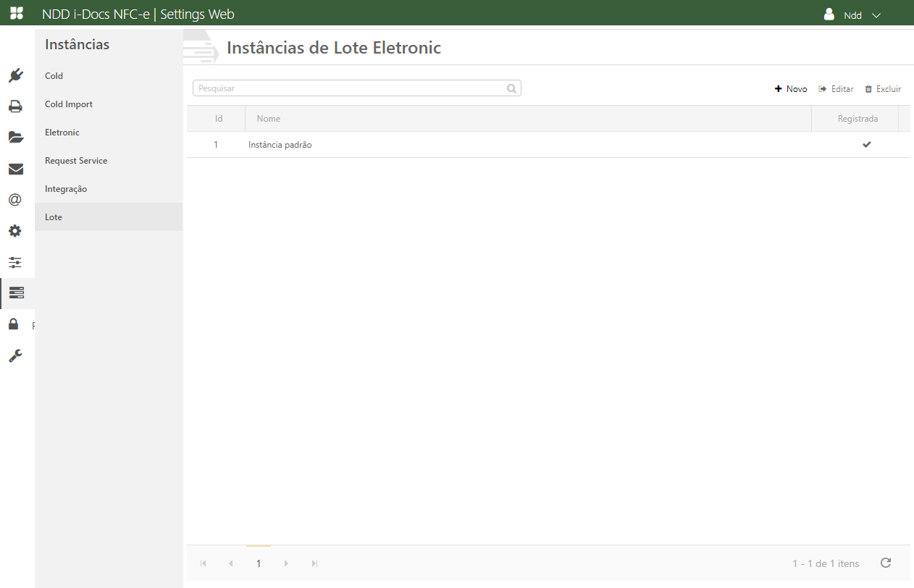Open the gear settings sidebar icon

coord(15,231)
